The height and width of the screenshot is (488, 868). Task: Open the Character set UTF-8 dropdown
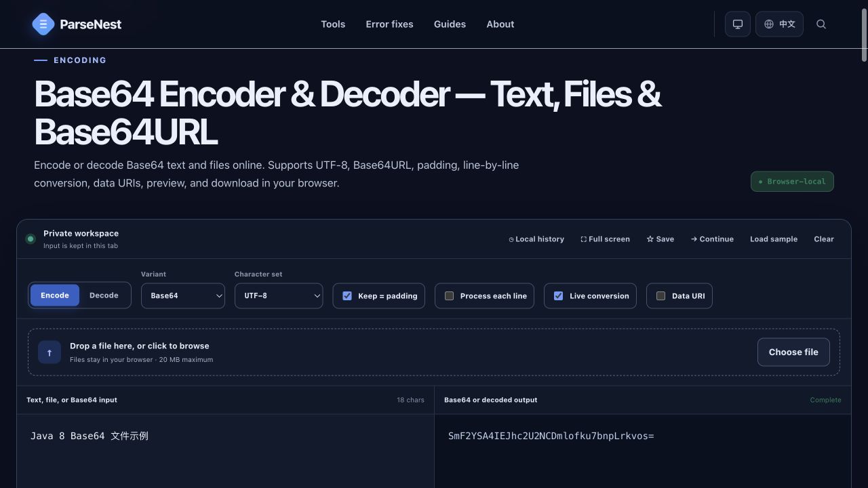[279, 296]
